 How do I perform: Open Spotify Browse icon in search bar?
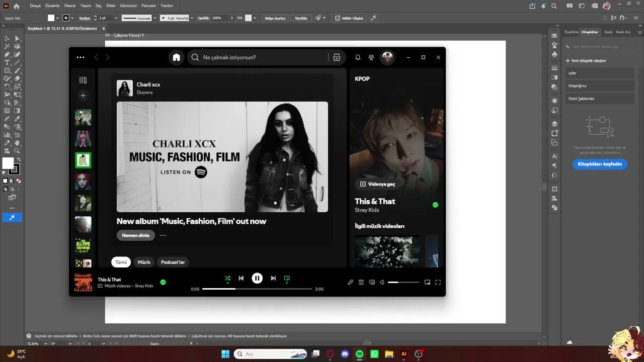pyautogui.click(x=337, y=57)
